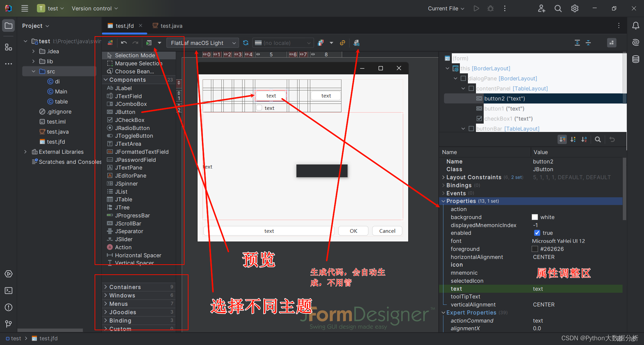Screen dimensions: 644x345
Task: Open the Terminal tool window
Action: (x=9, y=290)
